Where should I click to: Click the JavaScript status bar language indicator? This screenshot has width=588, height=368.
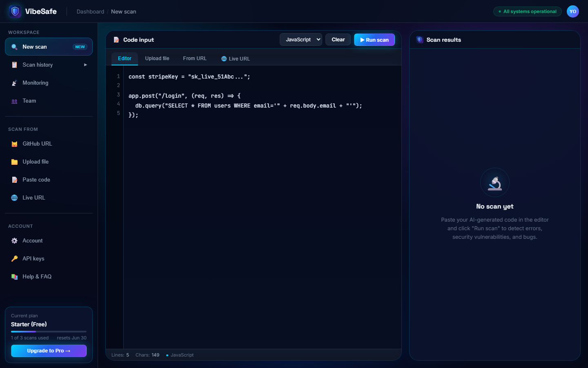(x=180, y=355)
